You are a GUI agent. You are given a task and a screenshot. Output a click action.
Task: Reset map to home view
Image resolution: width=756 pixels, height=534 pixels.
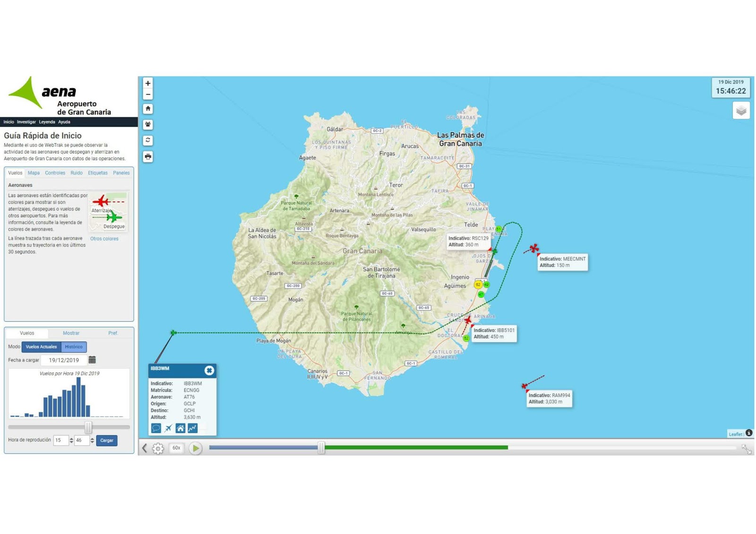pos(148,109)
